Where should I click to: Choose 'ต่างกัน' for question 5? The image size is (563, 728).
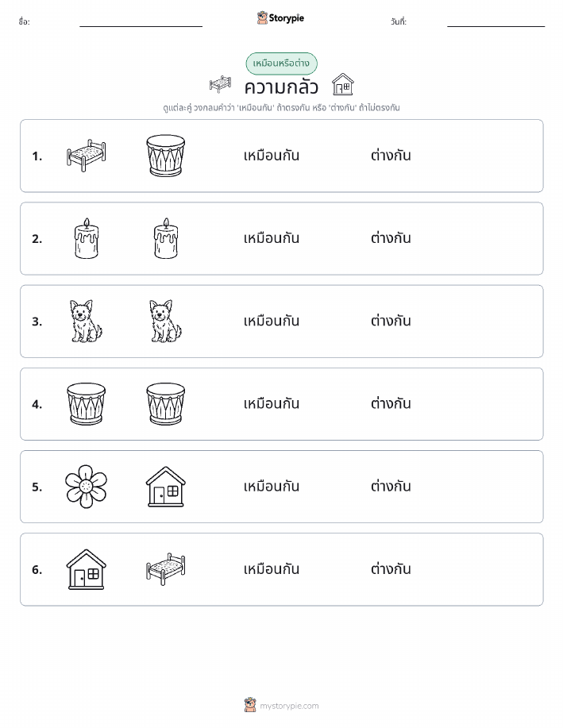tap(391, 487)
